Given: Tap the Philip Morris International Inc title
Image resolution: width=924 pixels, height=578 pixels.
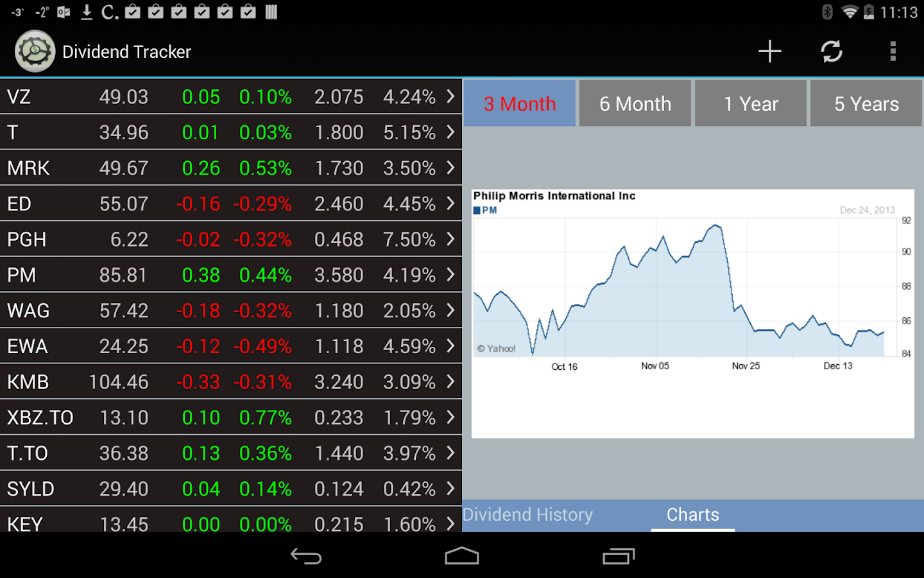Looking at the screenshot, I should 554,196.
